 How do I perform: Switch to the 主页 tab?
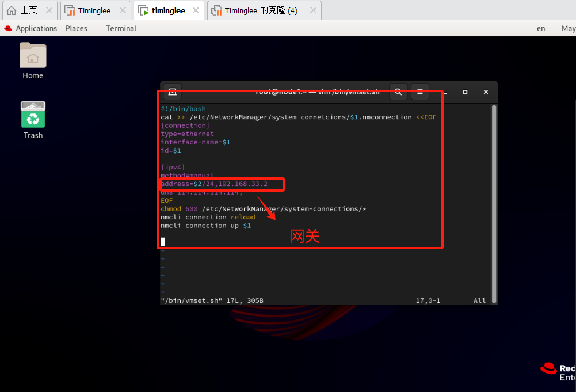coord(30,10)
